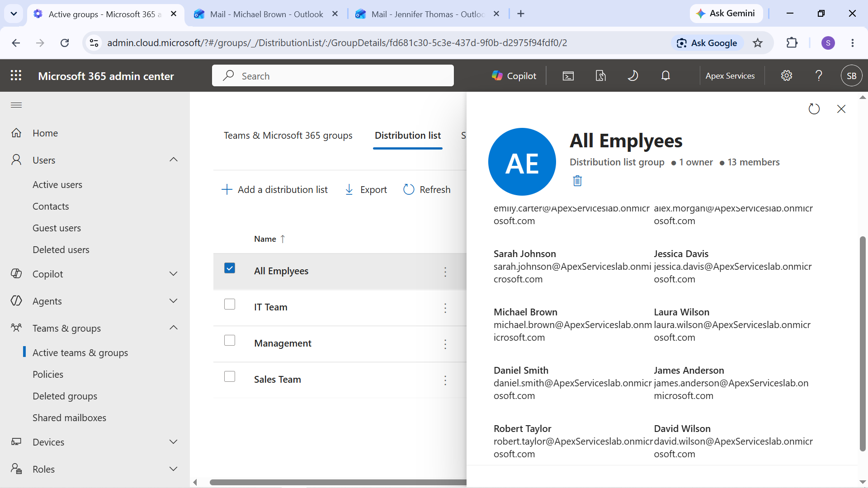Go back with browser back arrow
Screen dimensions: 868x488
tap(16, 43)
